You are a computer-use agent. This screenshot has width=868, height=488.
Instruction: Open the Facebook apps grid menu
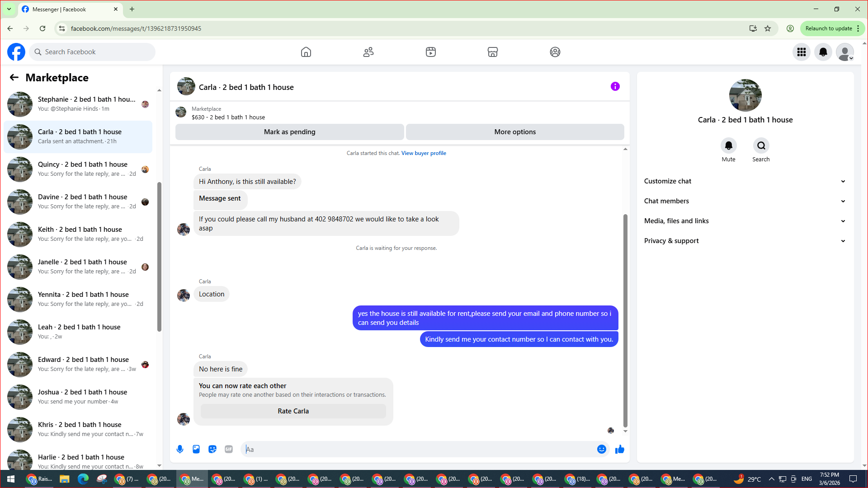(801, 52)
